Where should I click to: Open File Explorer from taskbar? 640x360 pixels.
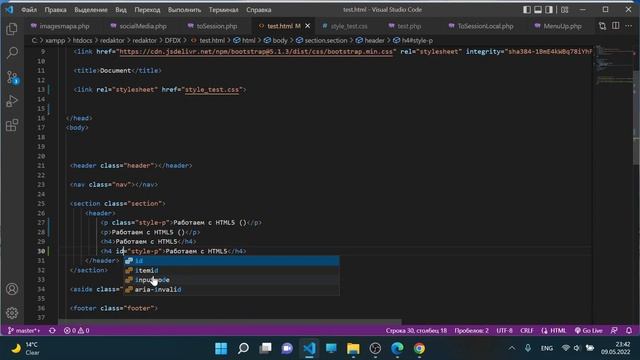[353, 348]
